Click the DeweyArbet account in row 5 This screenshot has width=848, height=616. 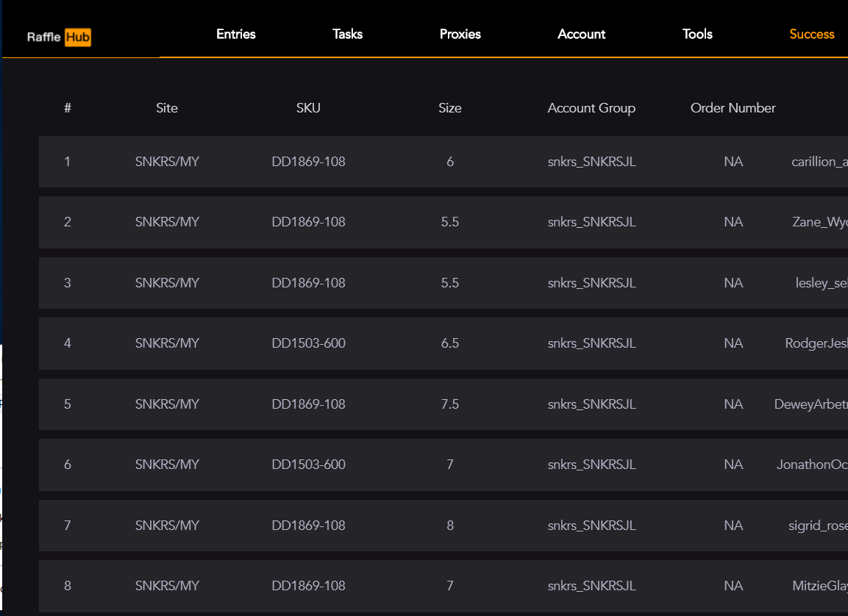810,404
